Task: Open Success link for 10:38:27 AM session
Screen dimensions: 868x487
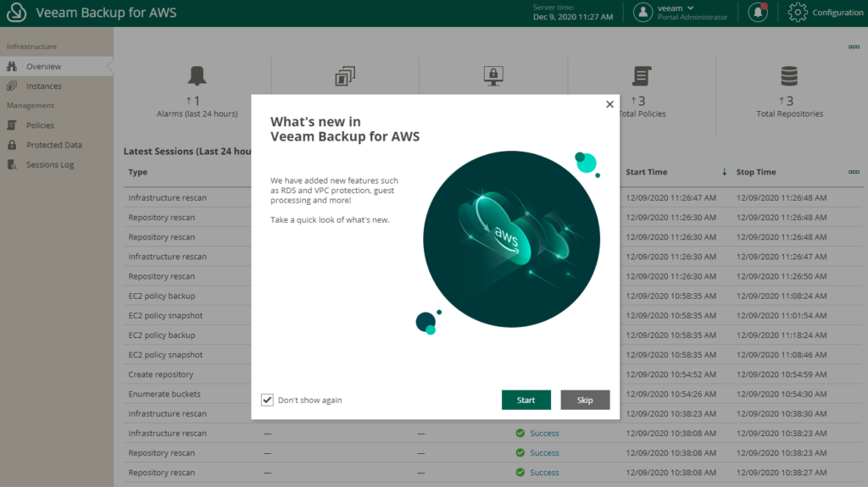Action: (545, 473)
